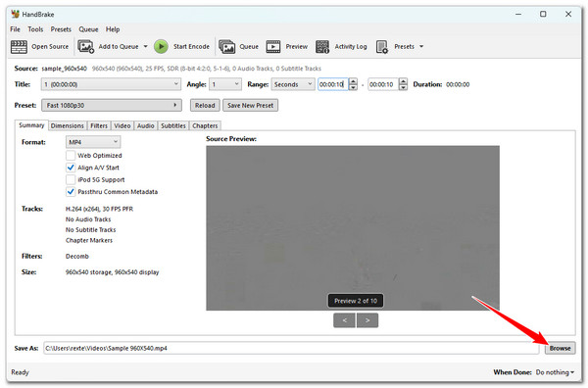588x388 pixels.
Task: Click the Open Source label
Action: click(50, 46)
